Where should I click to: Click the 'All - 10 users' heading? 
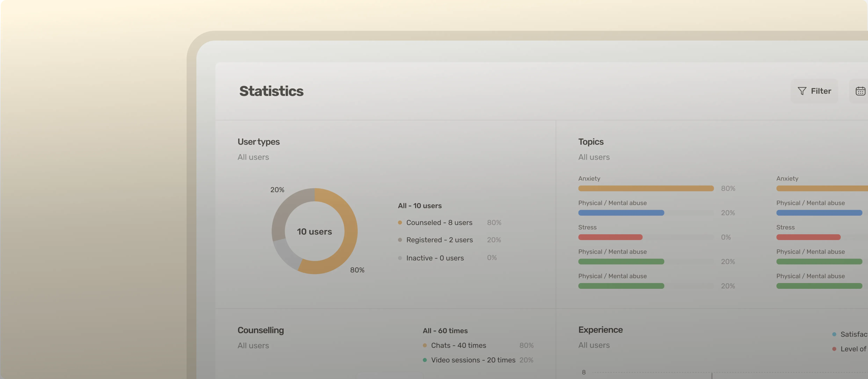click(419, 206)
